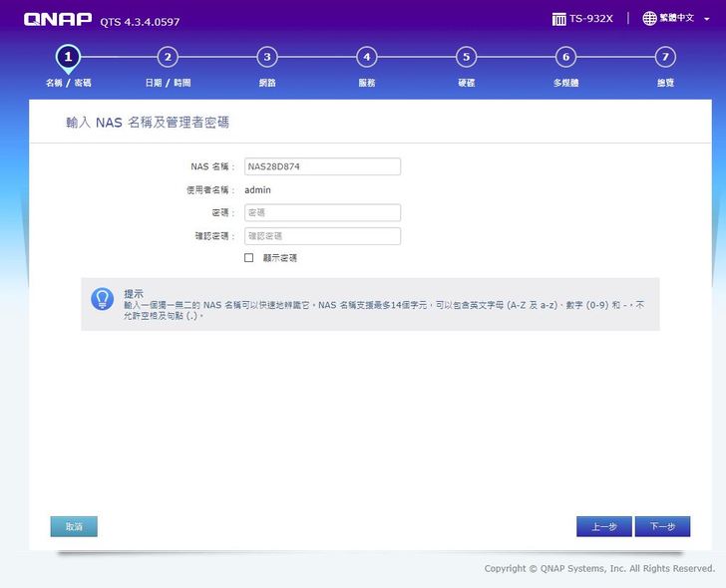The image size is (726, 588).
Task: Go to step 4 服務 circle
Action: point(367,57)
